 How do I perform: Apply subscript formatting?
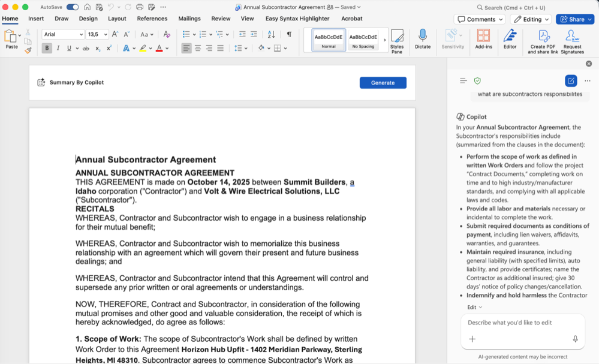point(98,49)
